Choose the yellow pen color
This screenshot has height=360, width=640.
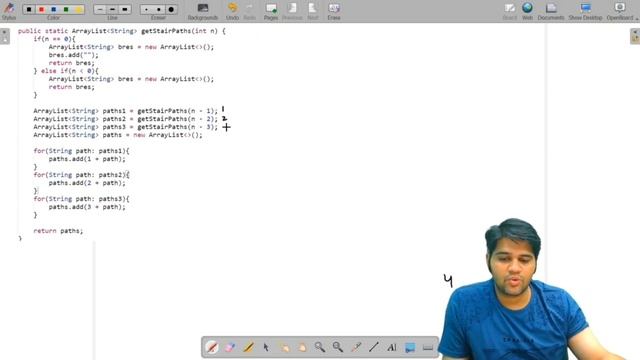coord(78,9)
